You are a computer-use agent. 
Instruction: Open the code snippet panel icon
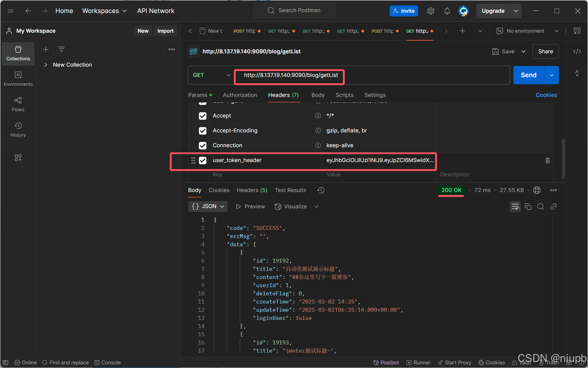tap(577, 51)
